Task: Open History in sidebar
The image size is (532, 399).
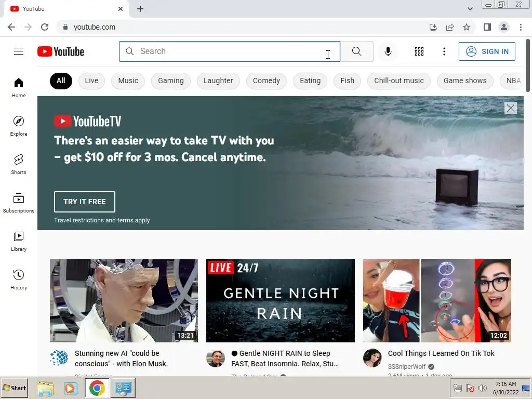Action: [x=19, y=280]
